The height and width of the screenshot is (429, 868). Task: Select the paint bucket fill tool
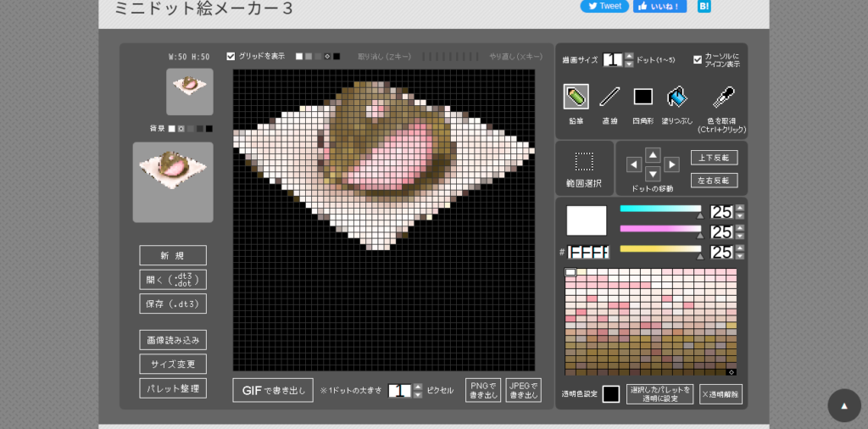(677, 97)
